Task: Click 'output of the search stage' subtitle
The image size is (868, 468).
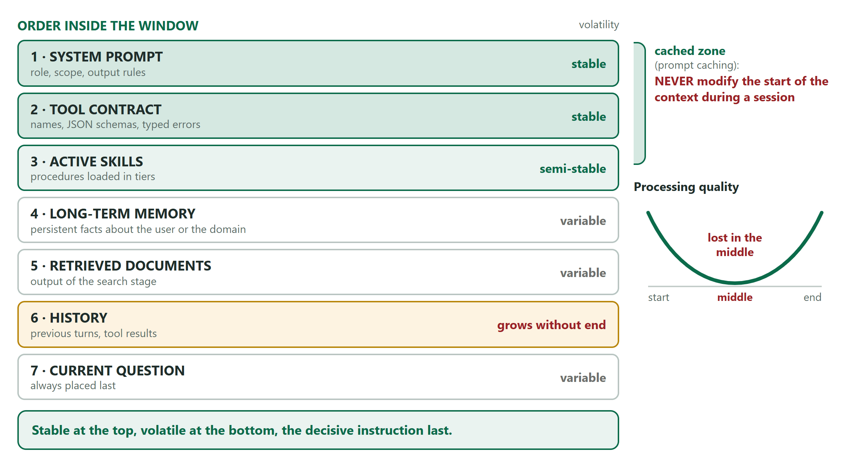Action: (x=93, y=281)
